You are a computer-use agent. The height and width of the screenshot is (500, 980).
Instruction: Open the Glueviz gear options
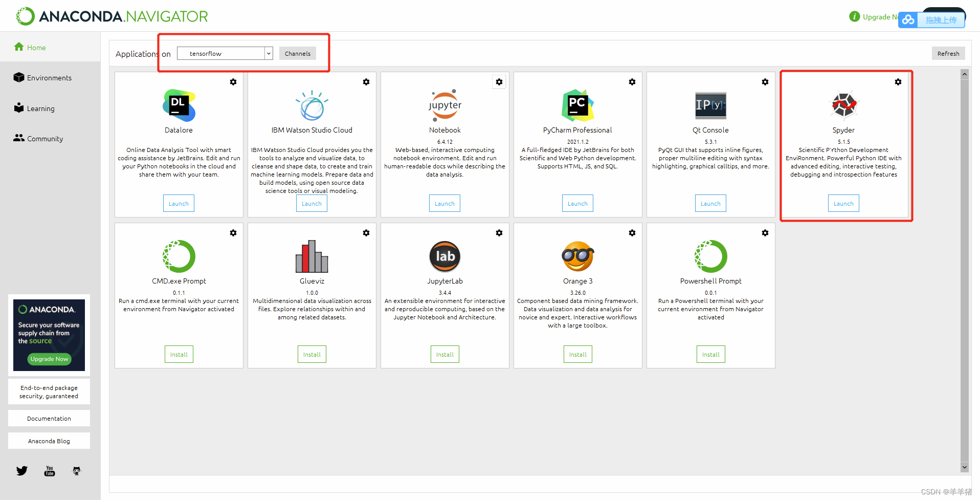tap(366, 233)
